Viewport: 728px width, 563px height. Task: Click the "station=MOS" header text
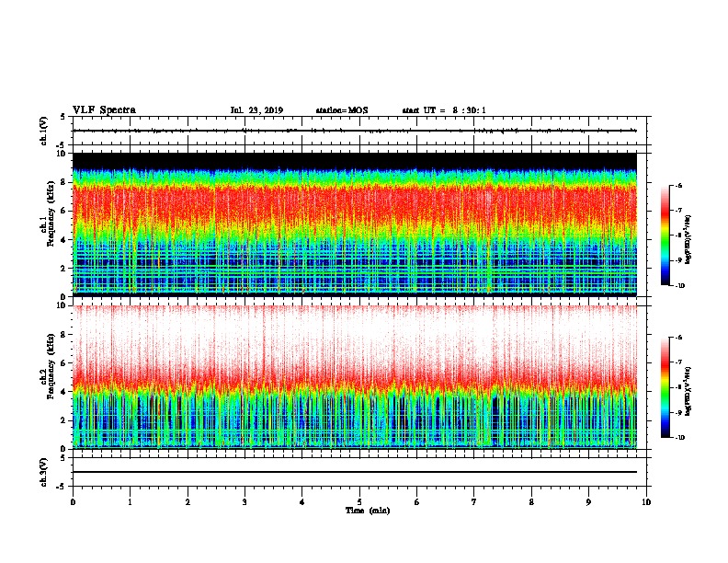point(342,110)
